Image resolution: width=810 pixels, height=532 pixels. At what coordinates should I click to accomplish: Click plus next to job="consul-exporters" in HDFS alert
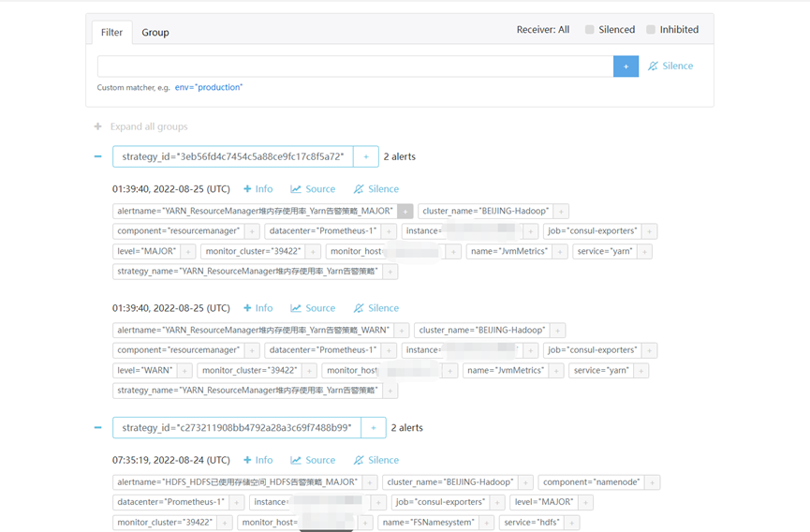click(497, 503)
